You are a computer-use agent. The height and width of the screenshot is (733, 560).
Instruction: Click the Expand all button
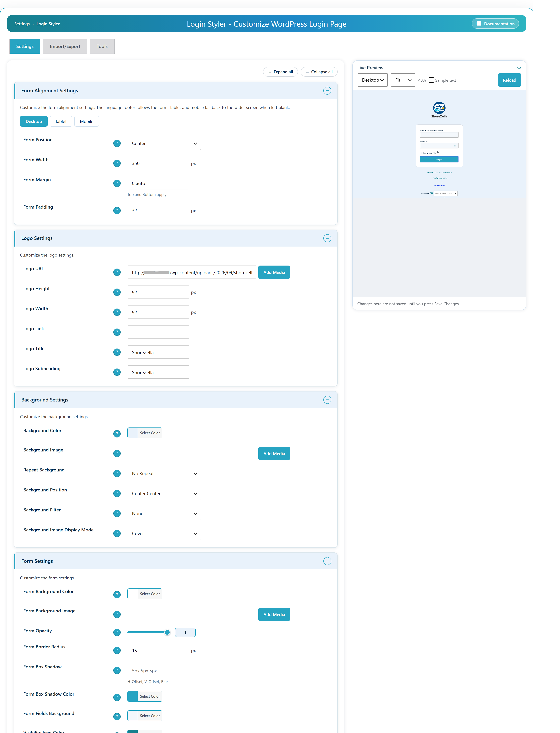(x=280, y=72)
